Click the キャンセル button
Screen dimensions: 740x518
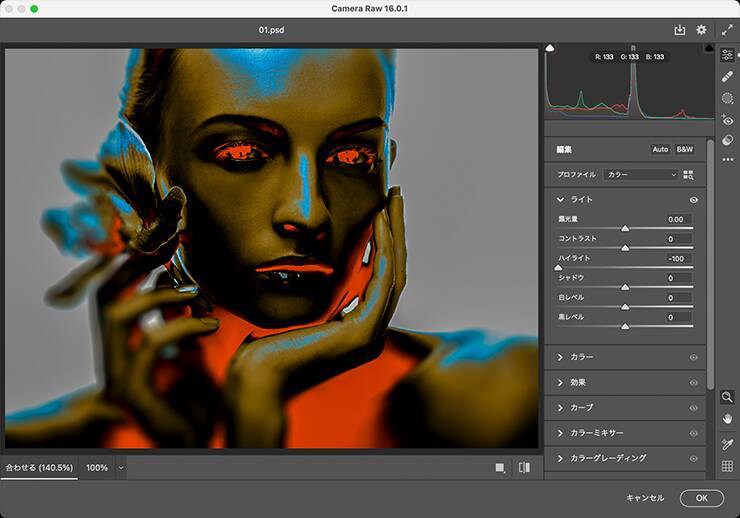(645, 498)
